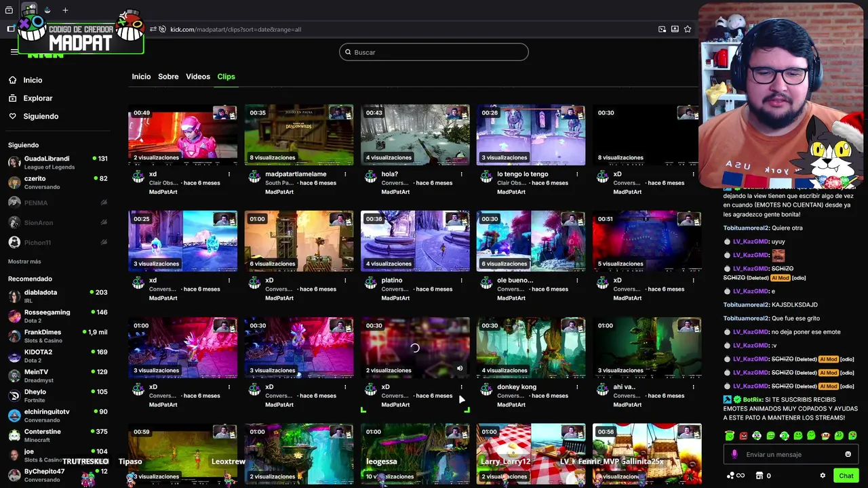Screen dimensions: 868x488
Task: Click Tobituamoreal2 username above 'Quiere otra'
Action: (746, 228)
